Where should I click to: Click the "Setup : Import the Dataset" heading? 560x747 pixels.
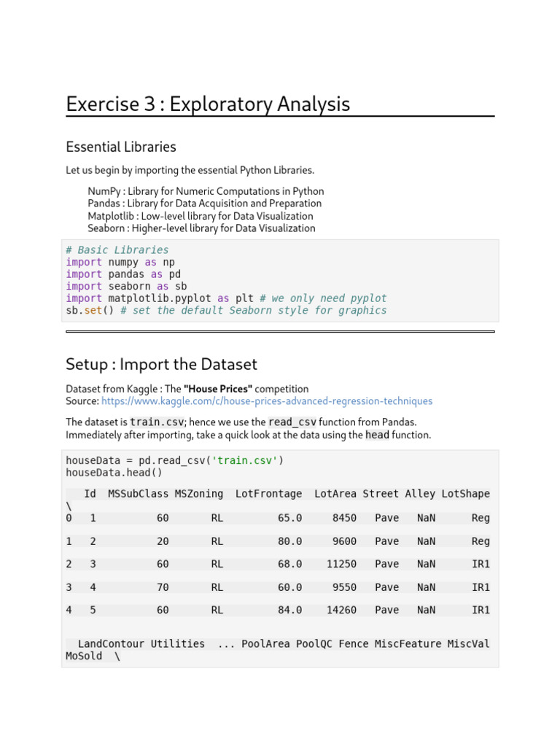point(161,364)
